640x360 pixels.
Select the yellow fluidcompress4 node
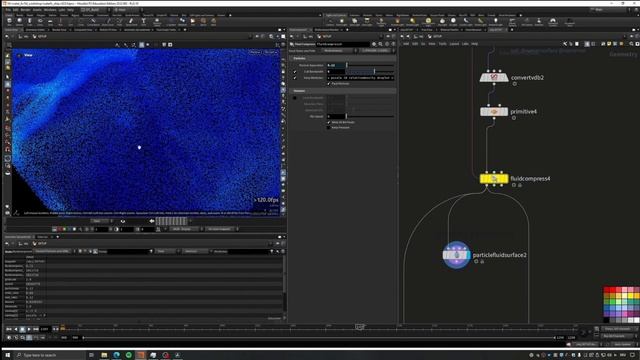click(x=494, y=178)
